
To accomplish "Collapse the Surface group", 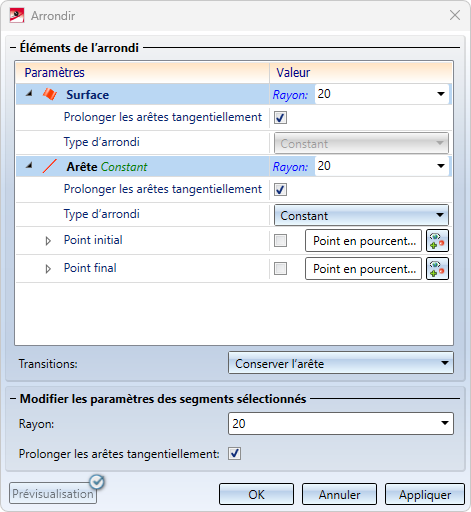I will click(x=29, y=94).
